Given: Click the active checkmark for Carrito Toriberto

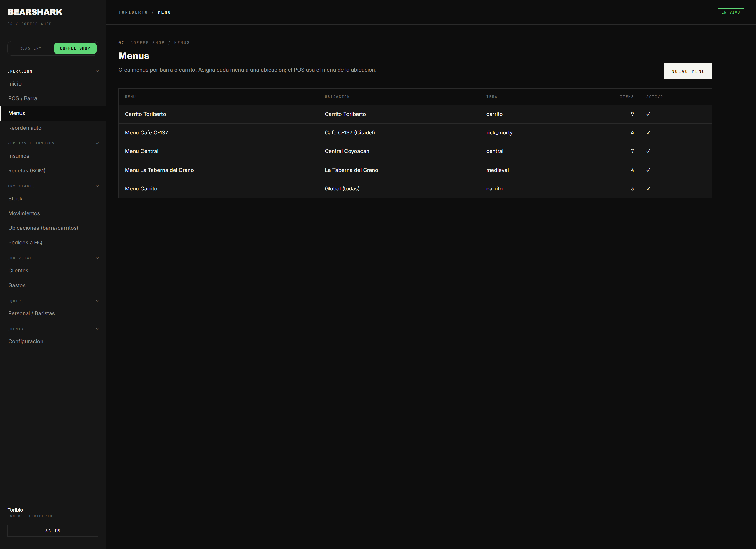Looking at the screenshot, I should click(x=648, y=114).
